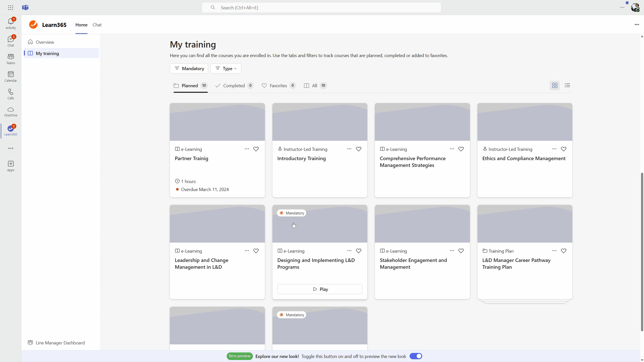This screenshot has height=362, width=644.
Task: Click Overdue March 11, 2024 text
Action: pos(205,189)
